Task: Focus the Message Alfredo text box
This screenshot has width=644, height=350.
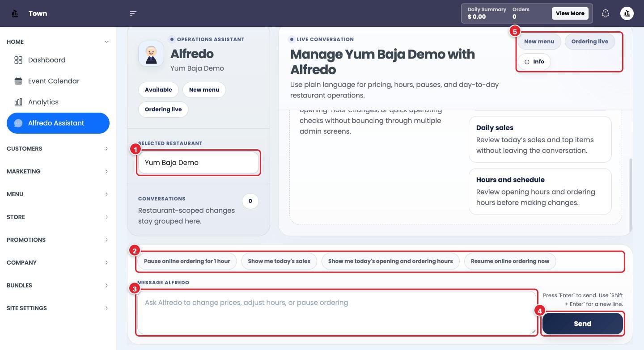Action: pyautogui.click(x=336, y=312)
